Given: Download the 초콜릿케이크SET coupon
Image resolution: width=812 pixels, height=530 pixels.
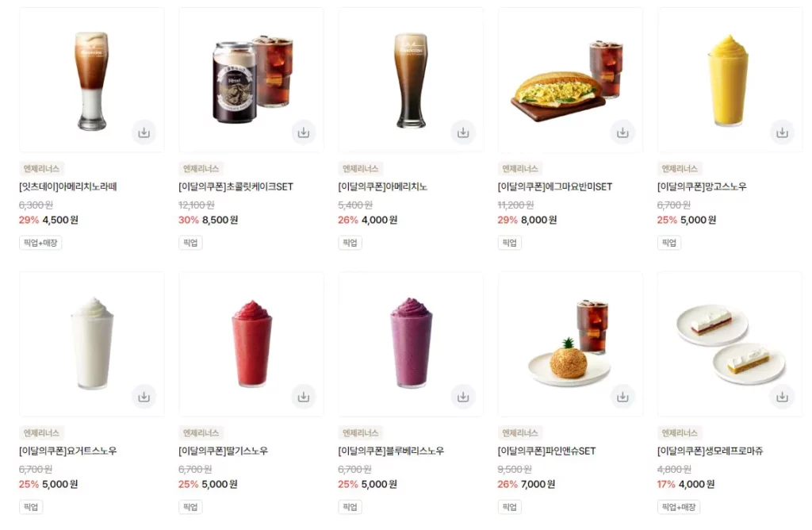Looking at the screenshot, I should 304,132.
